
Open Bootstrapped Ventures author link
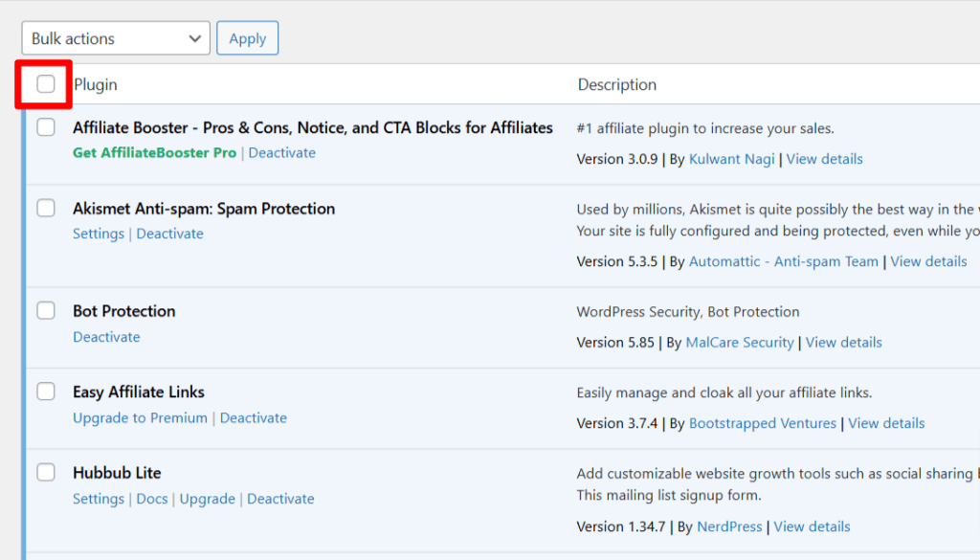pyautogui.click(x=763, y=423)
